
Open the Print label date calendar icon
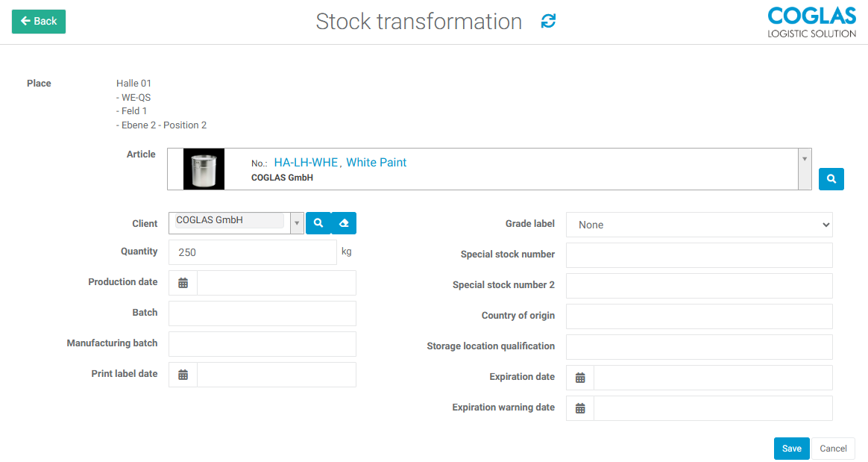point(183,375)
